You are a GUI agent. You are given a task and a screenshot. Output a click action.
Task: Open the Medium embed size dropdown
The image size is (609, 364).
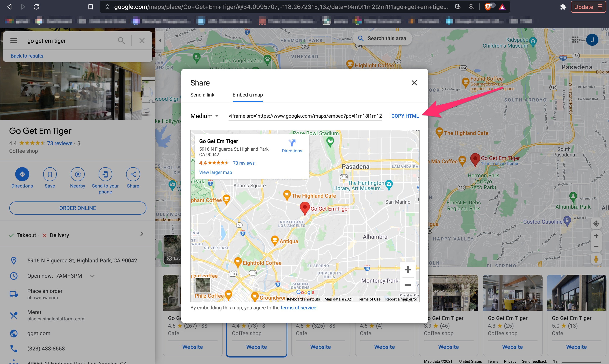point(204,116)
